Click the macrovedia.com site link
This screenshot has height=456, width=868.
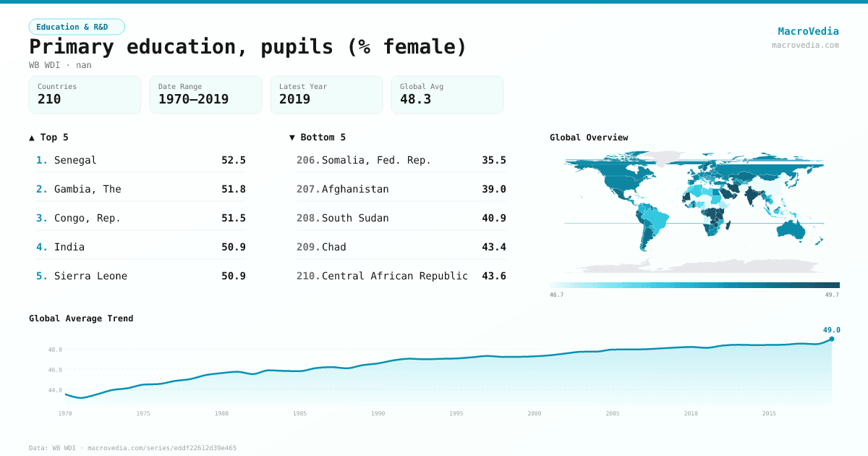(805, 45)
